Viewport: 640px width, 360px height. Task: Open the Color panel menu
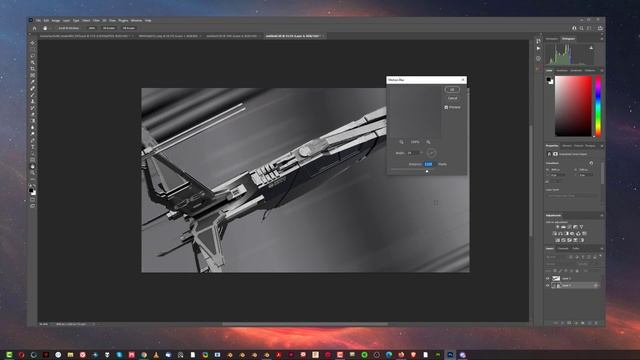tap(602, 70)
